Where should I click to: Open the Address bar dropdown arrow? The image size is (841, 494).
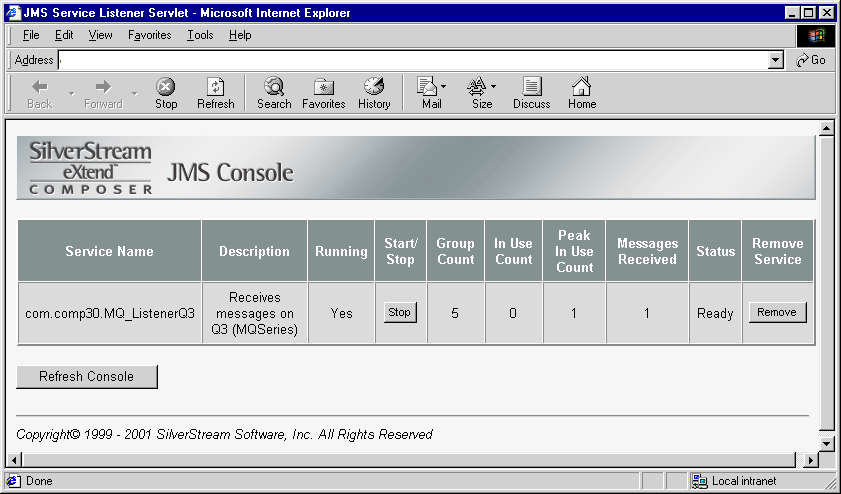coord(776,60)
